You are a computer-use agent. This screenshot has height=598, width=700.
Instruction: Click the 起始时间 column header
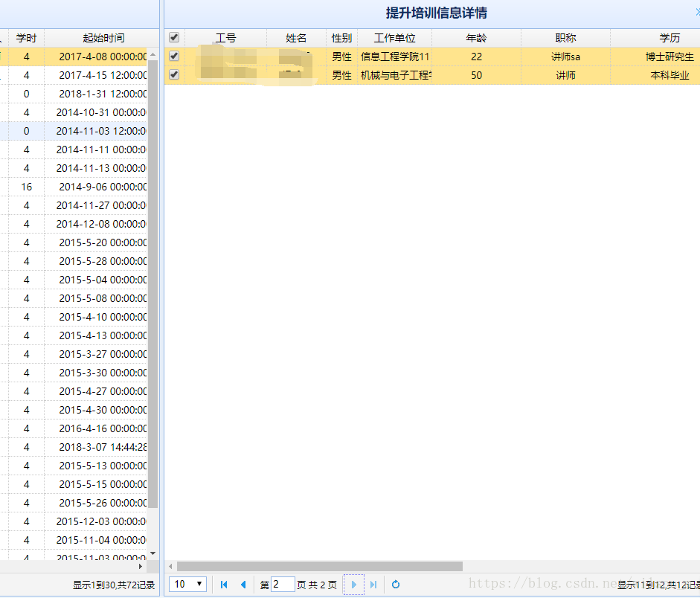(x=103, y=38)
